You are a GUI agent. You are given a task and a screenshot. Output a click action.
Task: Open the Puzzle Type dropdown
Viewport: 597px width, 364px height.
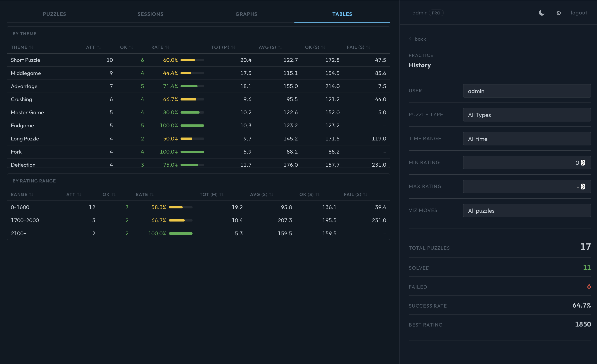click(x=526, y=115)
